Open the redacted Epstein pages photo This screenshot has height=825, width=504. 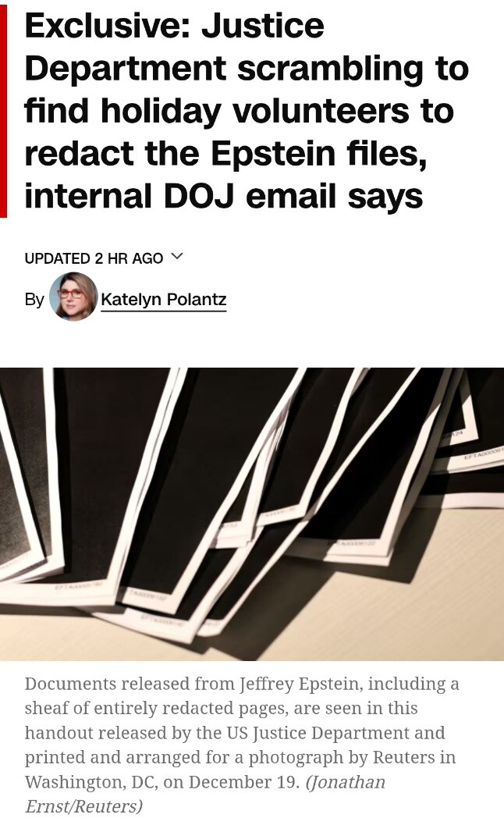252,514
